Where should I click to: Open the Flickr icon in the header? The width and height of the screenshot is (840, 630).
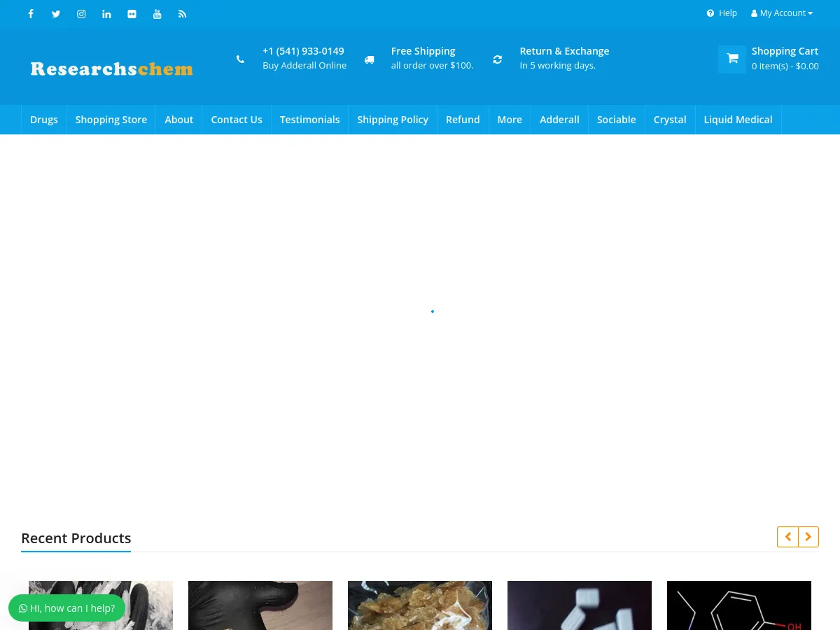click(x=132, y=14)
